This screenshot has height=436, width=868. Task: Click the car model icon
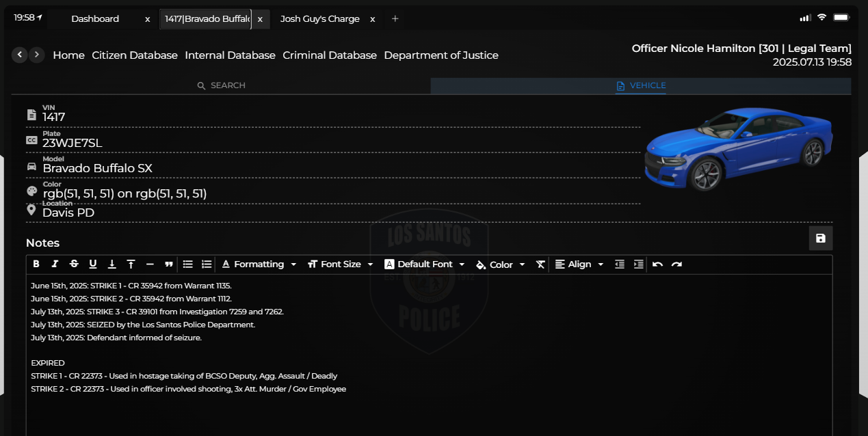pyautogui.click(x=31, y=166)
